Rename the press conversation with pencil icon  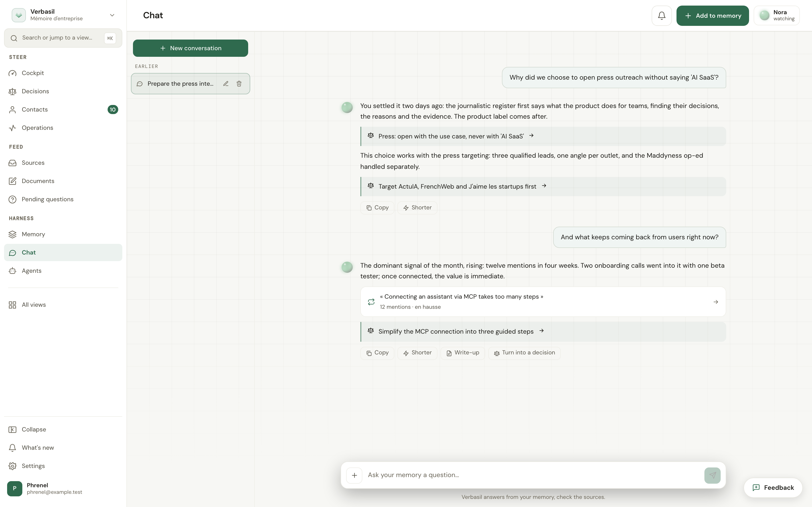pyautogui.click(x=226, y=83)
